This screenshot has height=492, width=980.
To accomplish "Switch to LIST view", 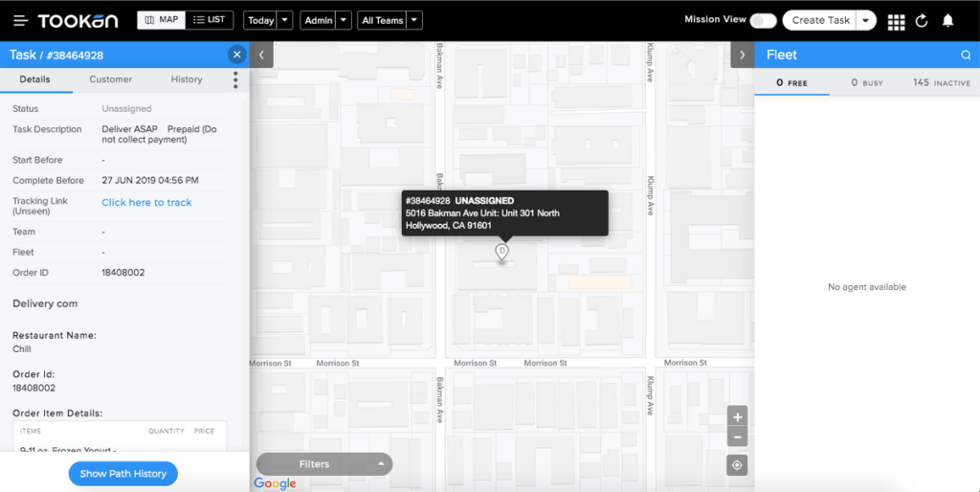I will coord(210,20).
